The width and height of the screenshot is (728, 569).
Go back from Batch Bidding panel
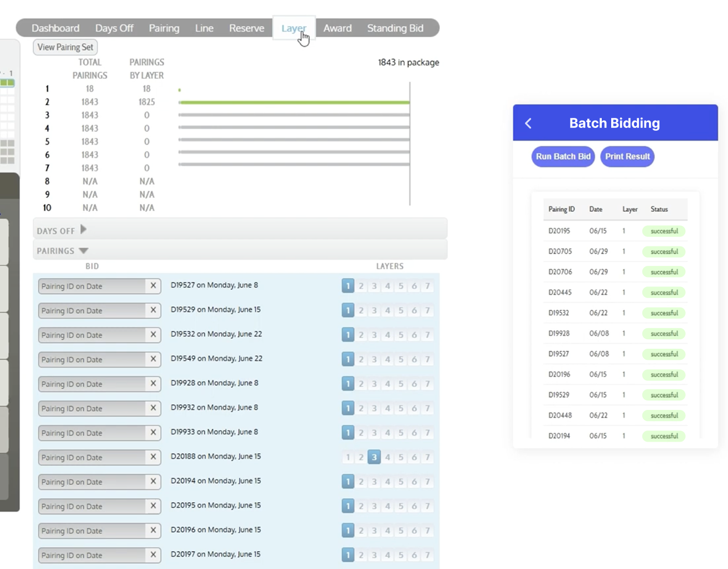point(528,123)
